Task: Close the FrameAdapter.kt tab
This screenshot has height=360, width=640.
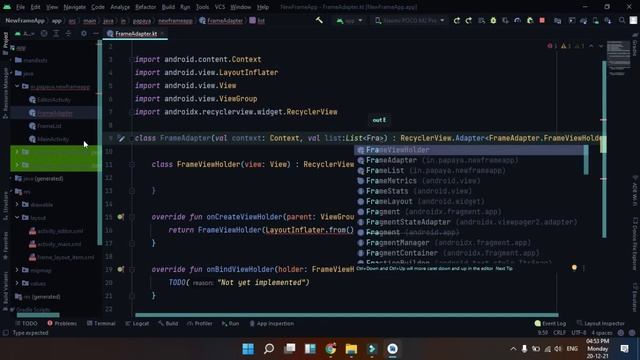Action: 162,33
